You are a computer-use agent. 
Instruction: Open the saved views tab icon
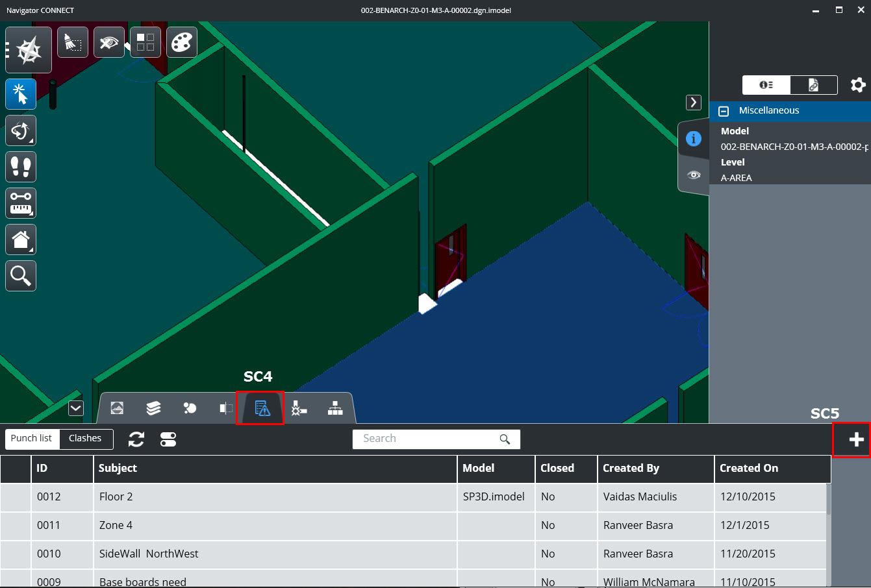(117, 408)
